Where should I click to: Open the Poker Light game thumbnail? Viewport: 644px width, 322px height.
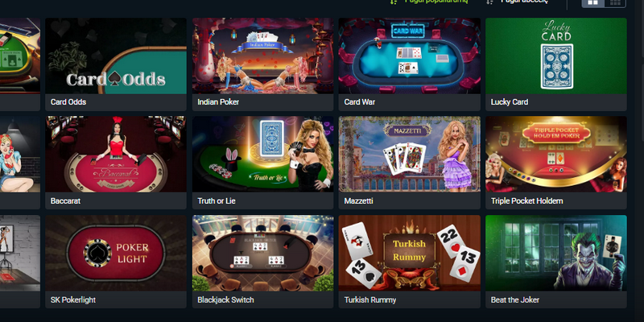116,253
